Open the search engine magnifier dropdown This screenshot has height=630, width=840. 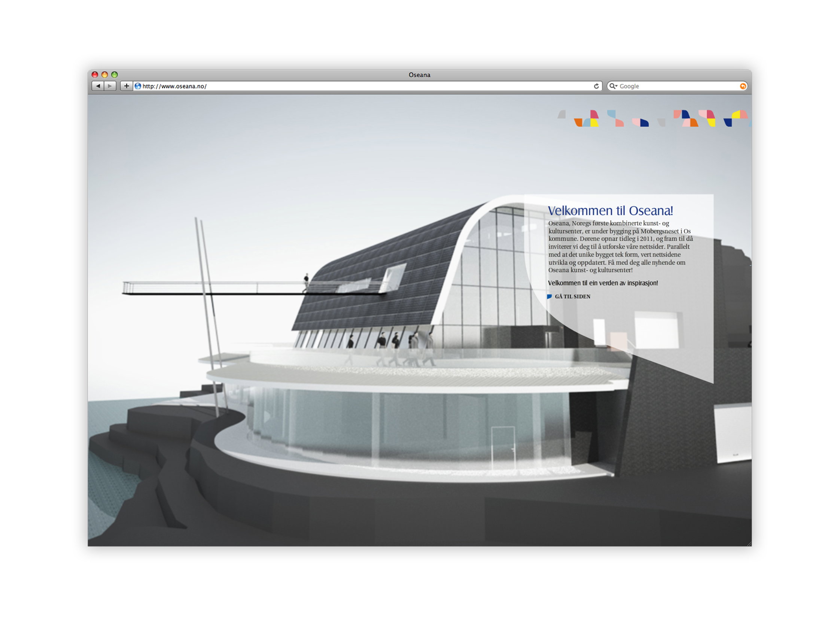(x=613, y=86)
